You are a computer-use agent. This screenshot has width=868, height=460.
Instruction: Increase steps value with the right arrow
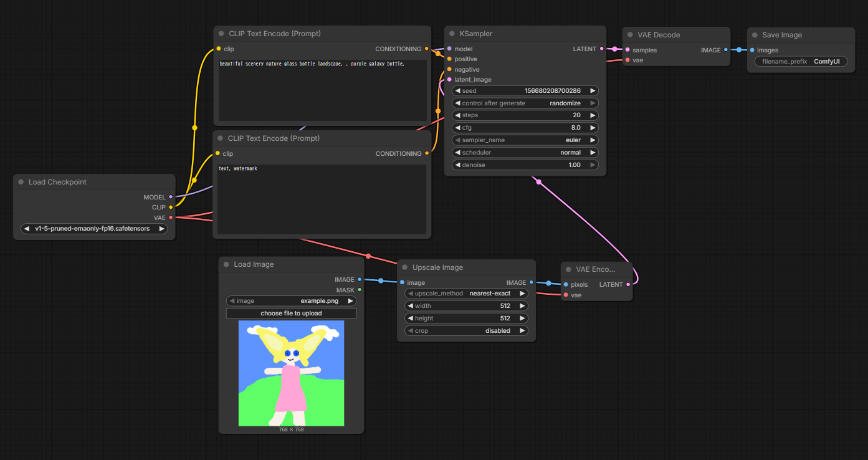pos(593,115)
